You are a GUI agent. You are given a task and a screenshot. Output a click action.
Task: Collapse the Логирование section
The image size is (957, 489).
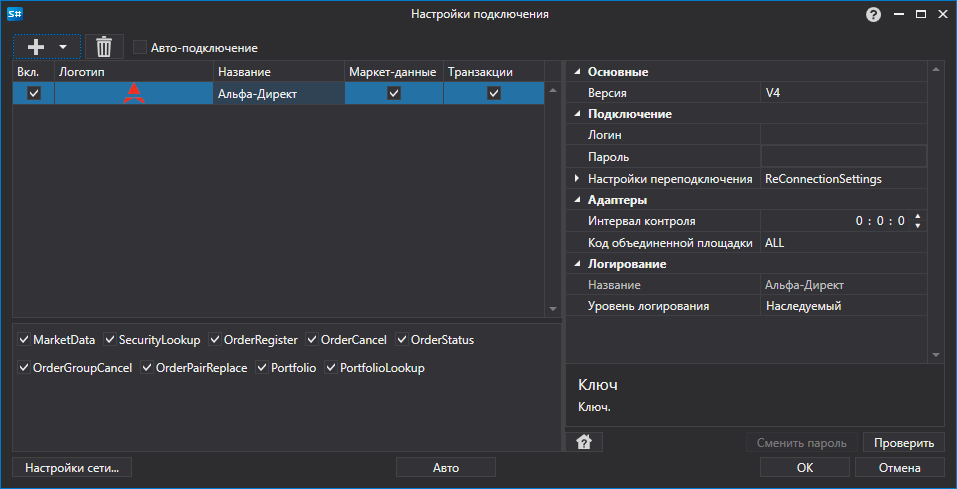577,264
